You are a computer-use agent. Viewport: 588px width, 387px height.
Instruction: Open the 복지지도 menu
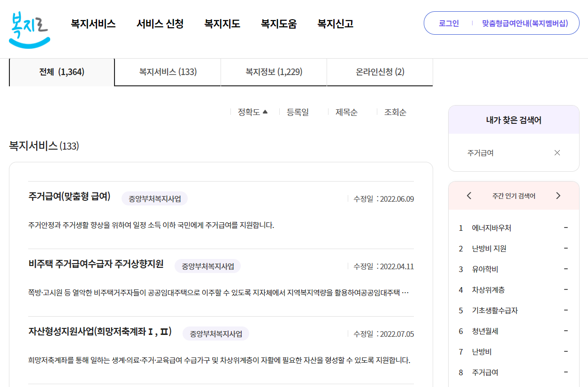tap(222, 23)
